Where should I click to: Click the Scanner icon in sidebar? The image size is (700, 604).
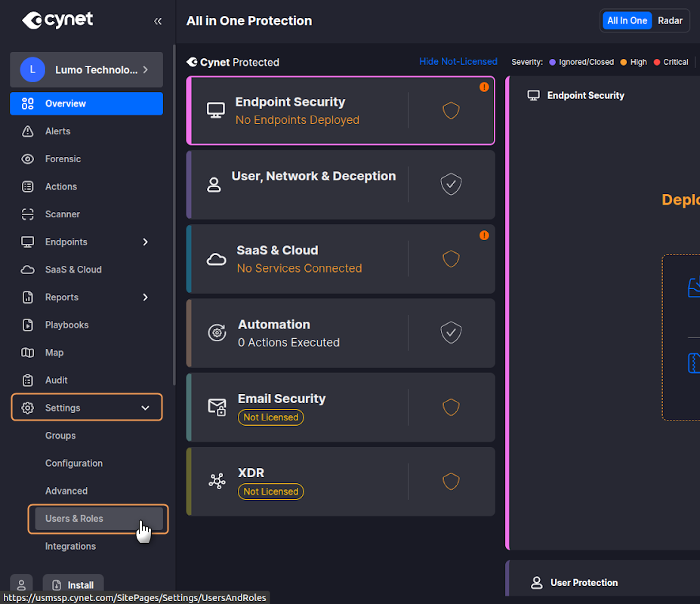(x=28, y=214)
